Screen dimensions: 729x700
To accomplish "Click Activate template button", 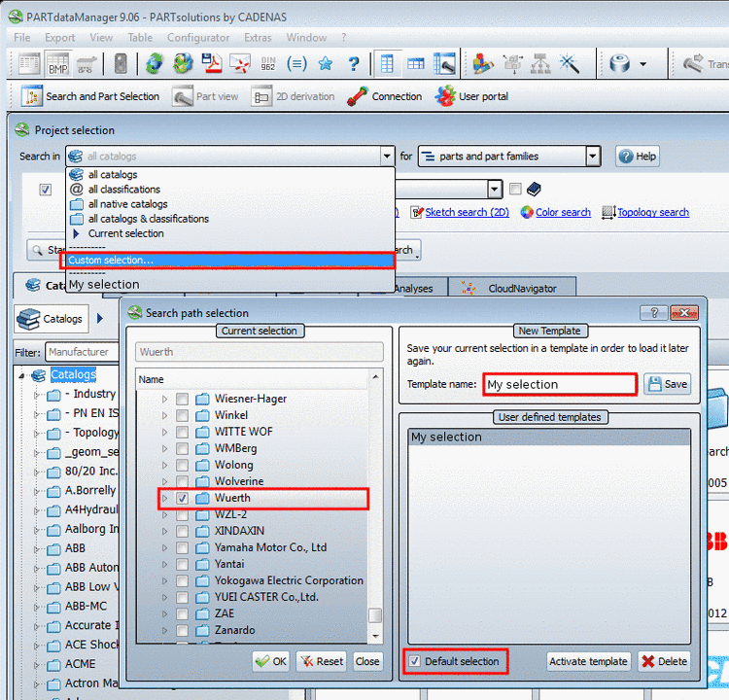I will 588,661.
